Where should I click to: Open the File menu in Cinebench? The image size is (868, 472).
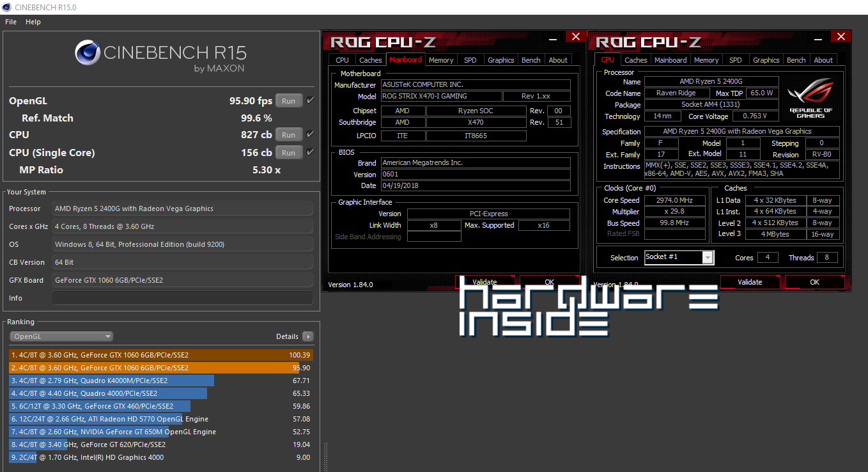[x=11, y=22]
